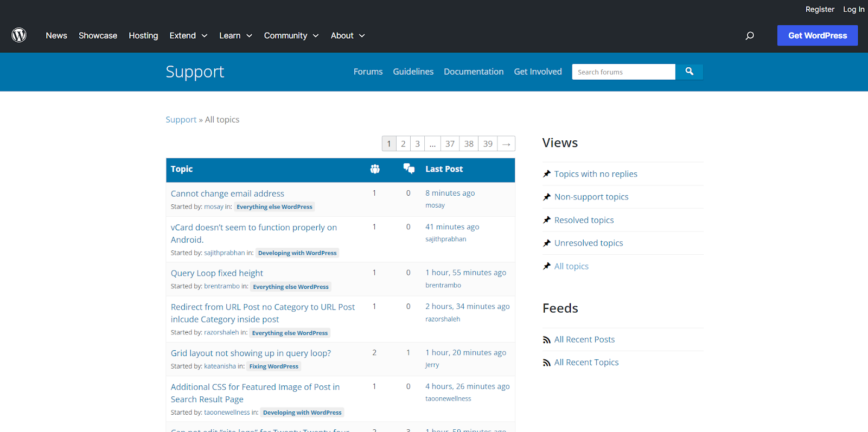Click the WordPress logo icon

click(19, 35)
